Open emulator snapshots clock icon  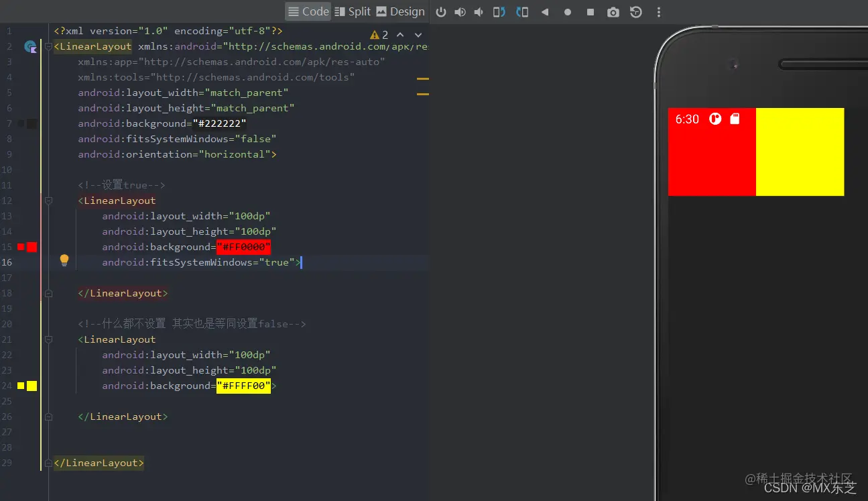(636, 12)
